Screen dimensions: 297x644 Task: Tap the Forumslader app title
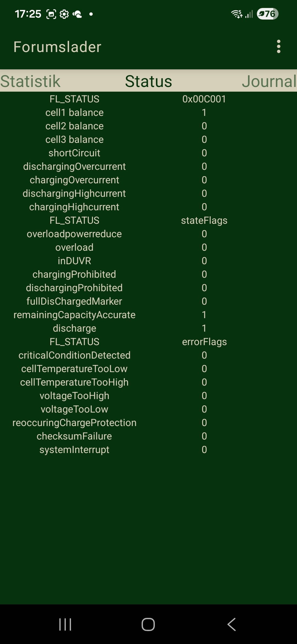coord(57,47)
